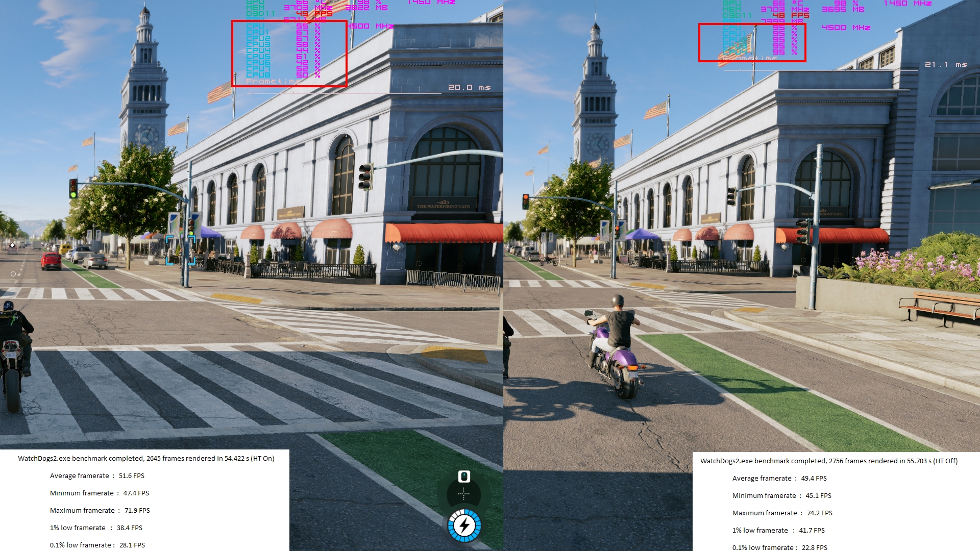980x551 pixels.
Task: Click Average framerate 51.6 FPS line
Action: pos(97,475)
